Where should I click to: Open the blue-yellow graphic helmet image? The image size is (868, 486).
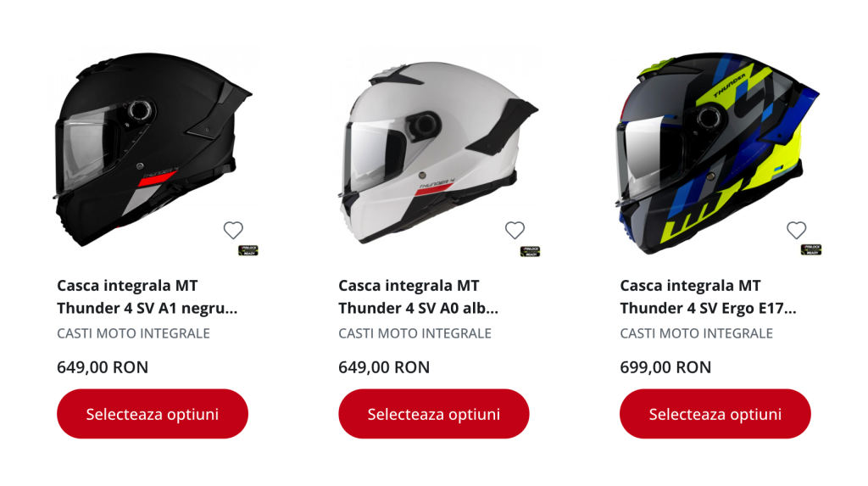(718, 154)
